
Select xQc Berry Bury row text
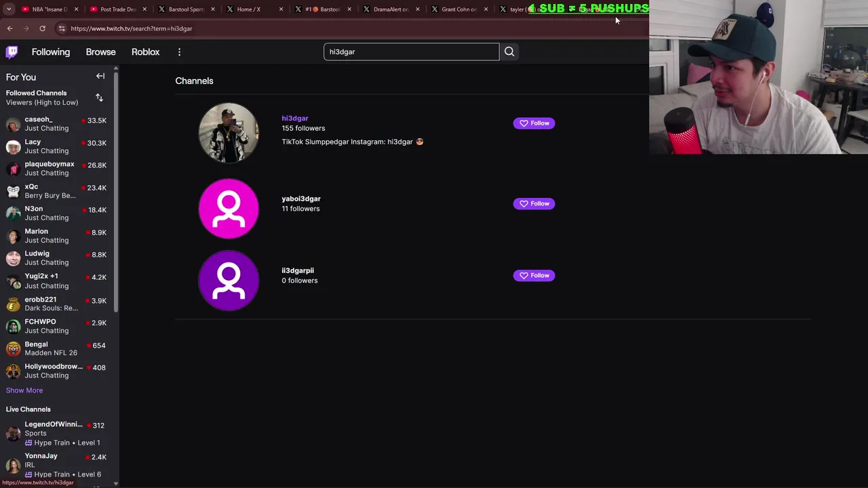tap(50, 195)
